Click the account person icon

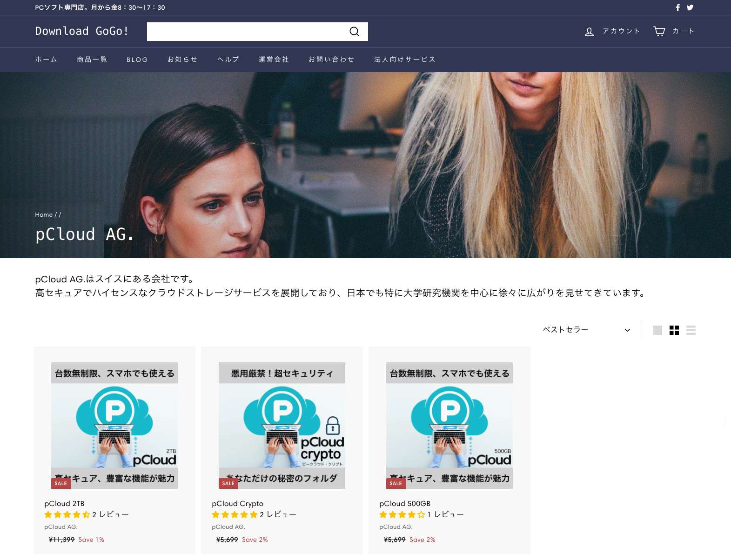click(x=589, y=32)
